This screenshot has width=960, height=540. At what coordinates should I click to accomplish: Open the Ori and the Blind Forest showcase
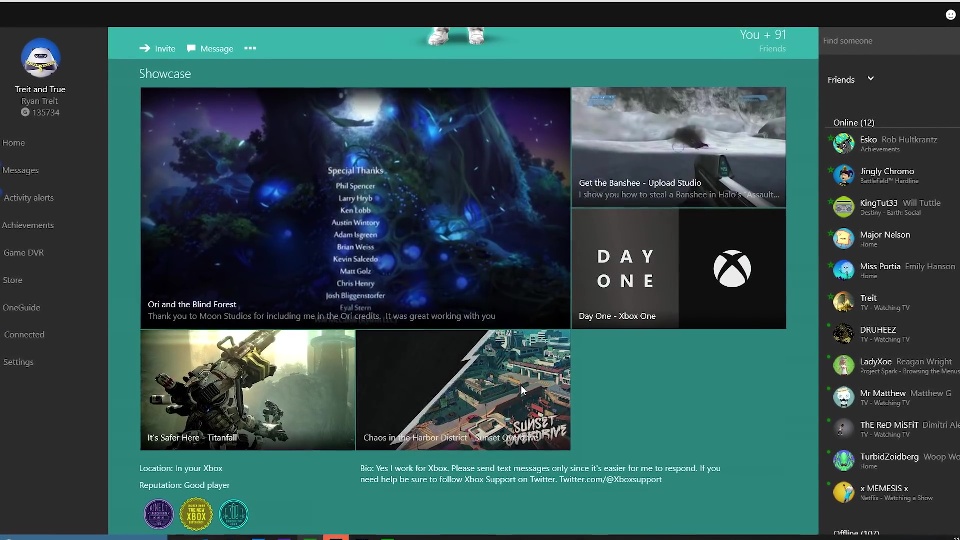(x=355, y=208)
